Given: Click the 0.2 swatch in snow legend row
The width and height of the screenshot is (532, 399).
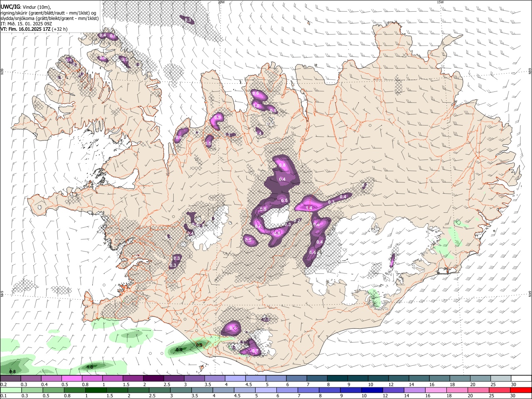Looking at the screenshot, I should [10, 379].
